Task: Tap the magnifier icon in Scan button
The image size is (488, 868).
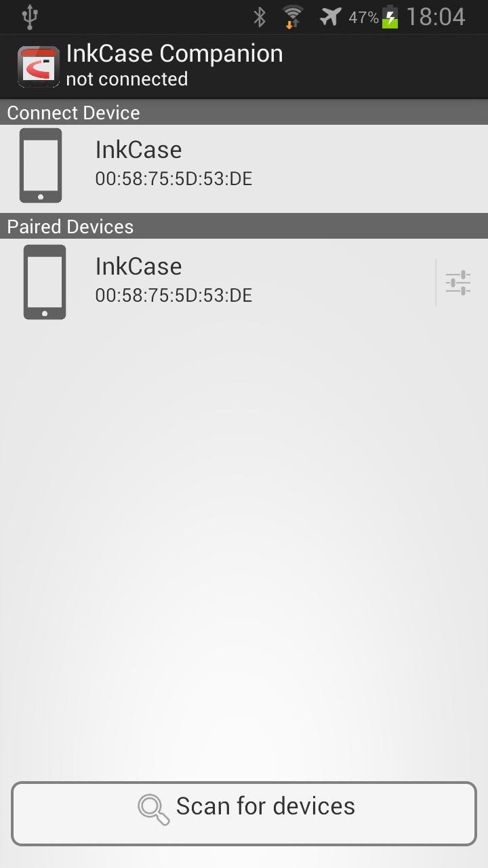Action: coord(154,809)
